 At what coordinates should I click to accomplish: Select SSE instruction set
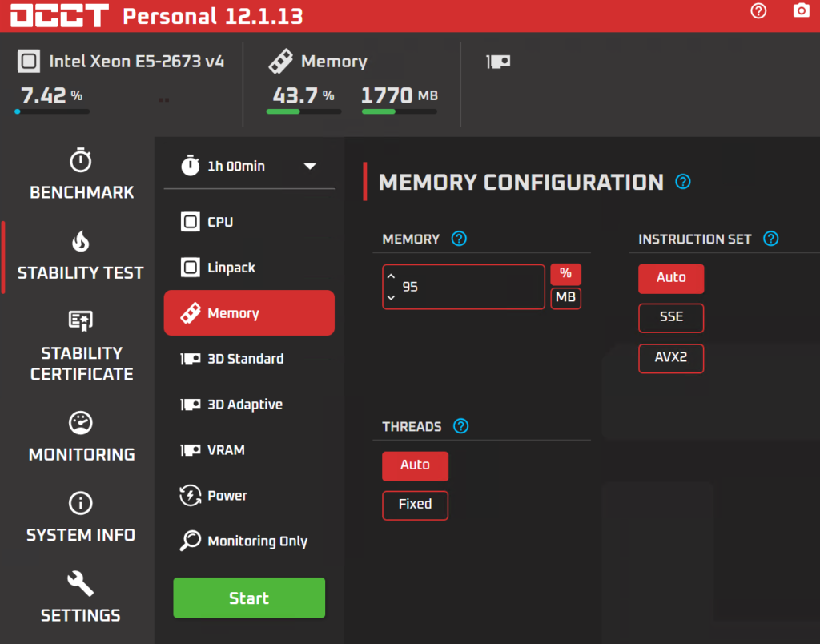[x=671, y=317]
